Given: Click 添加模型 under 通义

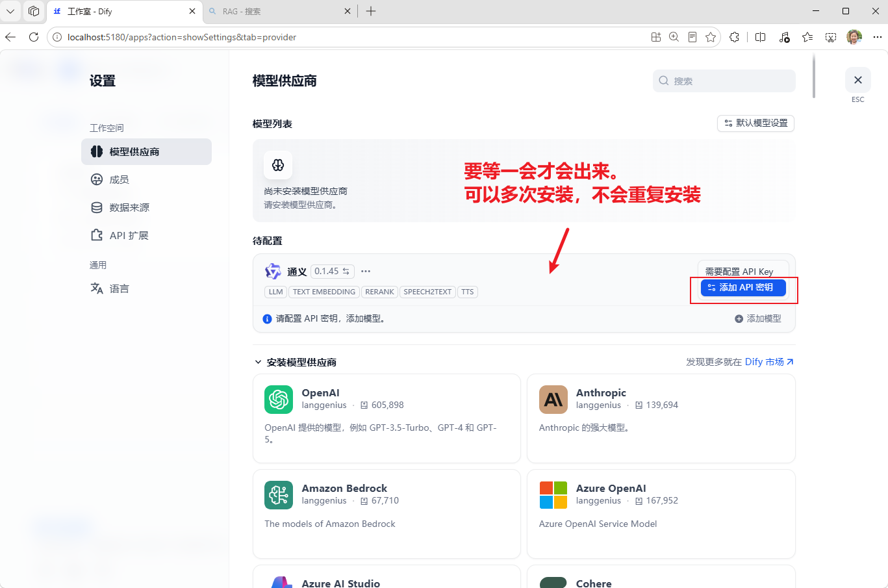Looking at the screenshot, I should [x=758, y=318].
